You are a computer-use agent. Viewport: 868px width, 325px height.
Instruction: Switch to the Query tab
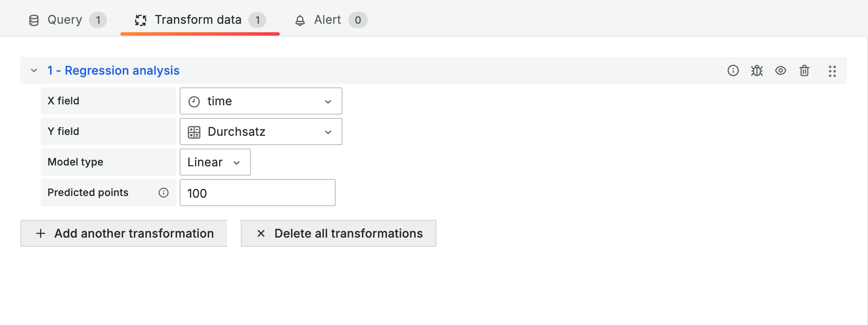coord(65,20)
